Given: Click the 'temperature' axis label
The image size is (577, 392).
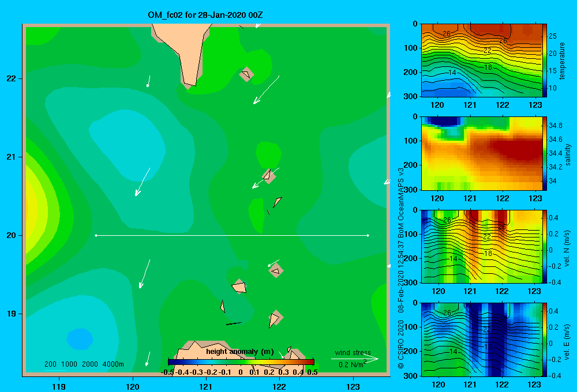Looking at the screenshot, I should pyautogui.click(x=562, y=61).
